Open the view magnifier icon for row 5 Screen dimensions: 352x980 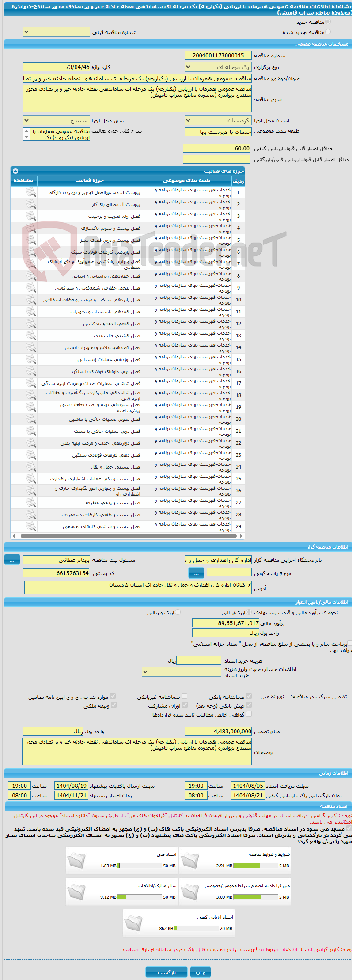(30, 240)
